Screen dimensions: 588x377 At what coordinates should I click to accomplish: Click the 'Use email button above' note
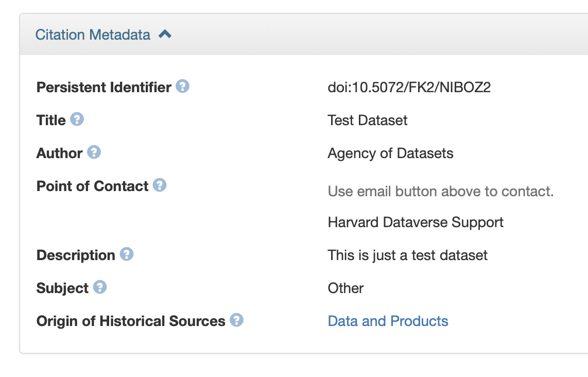(440, 191)
